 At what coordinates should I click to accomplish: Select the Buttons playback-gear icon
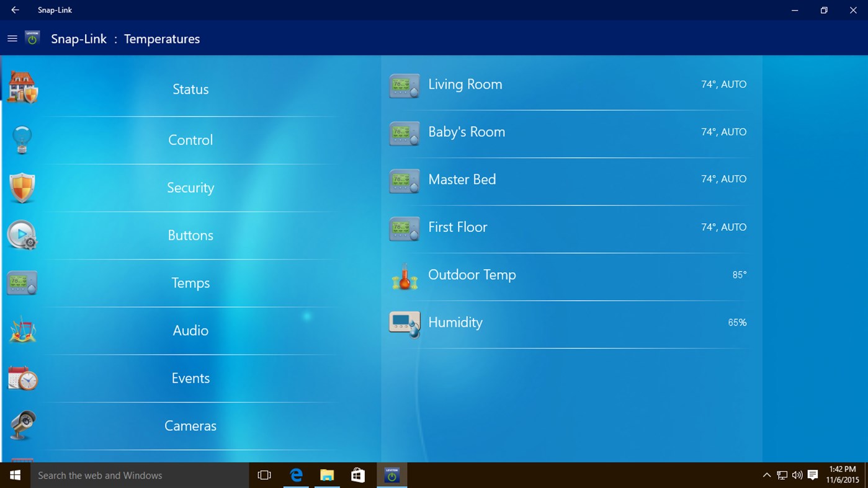[22, 235]
